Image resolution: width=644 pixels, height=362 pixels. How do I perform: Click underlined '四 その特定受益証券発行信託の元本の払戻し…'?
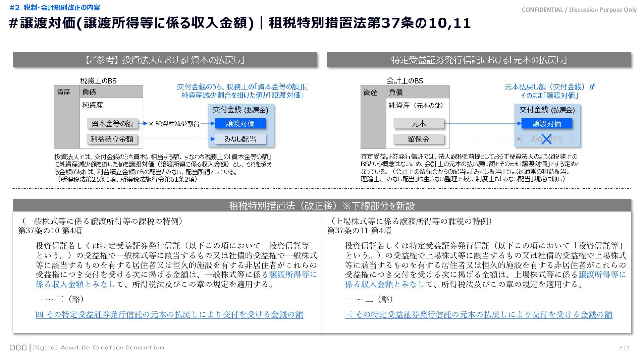click(169, 314)
